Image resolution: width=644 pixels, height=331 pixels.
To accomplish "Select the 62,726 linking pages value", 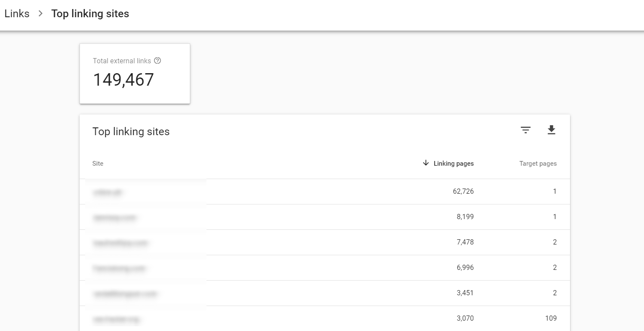I will [463, 192].
